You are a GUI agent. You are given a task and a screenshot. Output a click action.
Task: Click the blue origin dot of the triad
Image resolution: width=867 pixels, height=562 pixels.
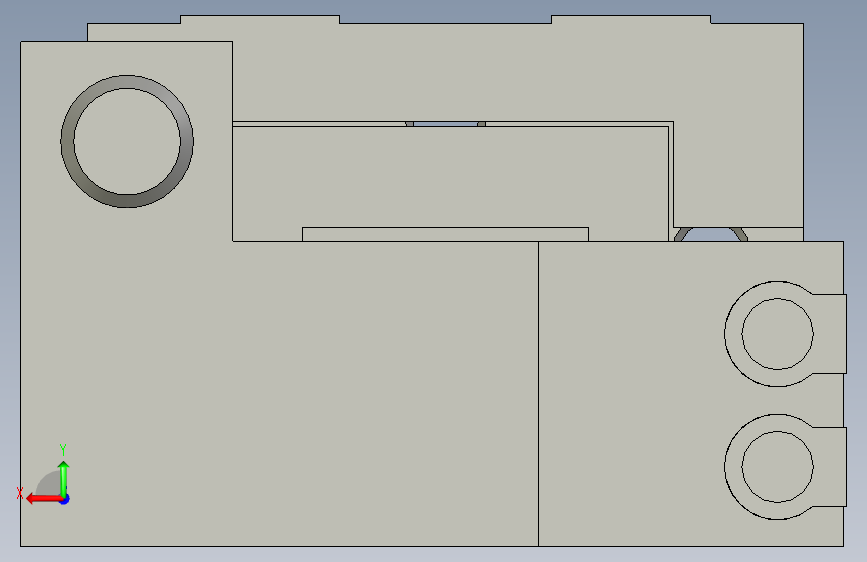pyautogui.click(x=65, y=499)
